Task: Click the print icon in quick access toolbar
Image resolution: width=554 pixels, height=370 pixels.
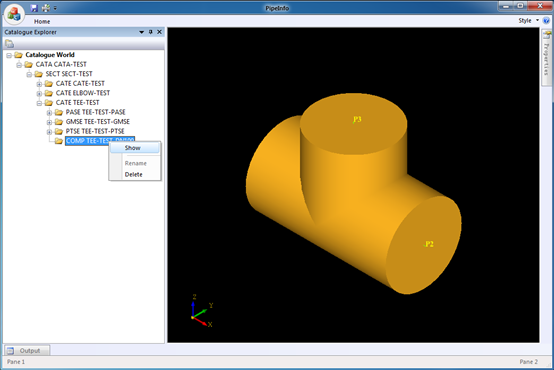Action: tap(46, 8)
